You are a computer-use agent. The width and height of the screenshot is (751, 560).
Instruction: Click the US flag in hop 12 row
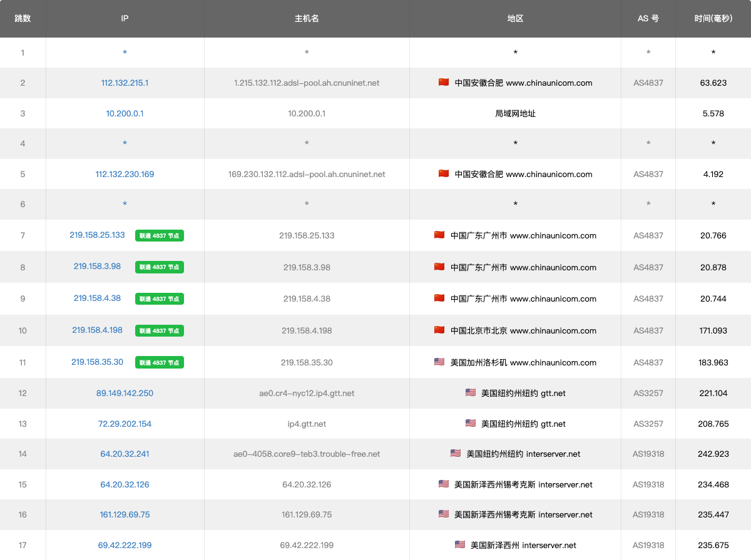click(x=471, y=392)
